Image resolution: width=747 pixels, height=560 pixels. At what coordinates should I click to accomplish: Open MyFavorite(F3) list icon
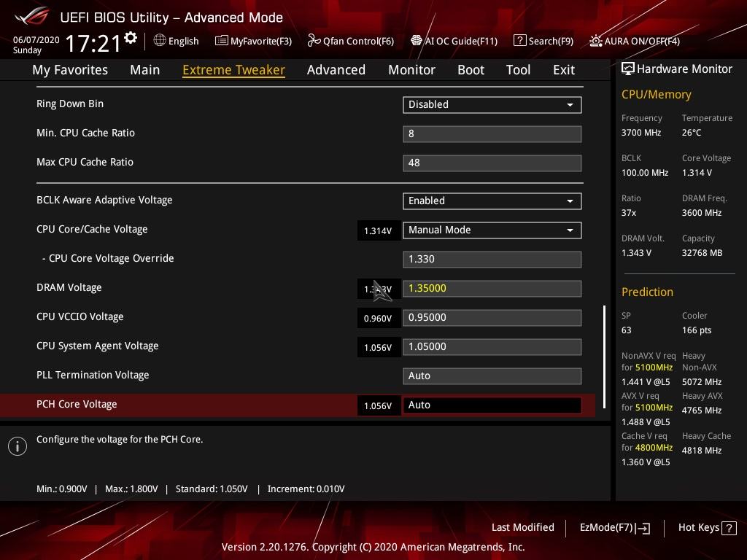tap(221, 41)
